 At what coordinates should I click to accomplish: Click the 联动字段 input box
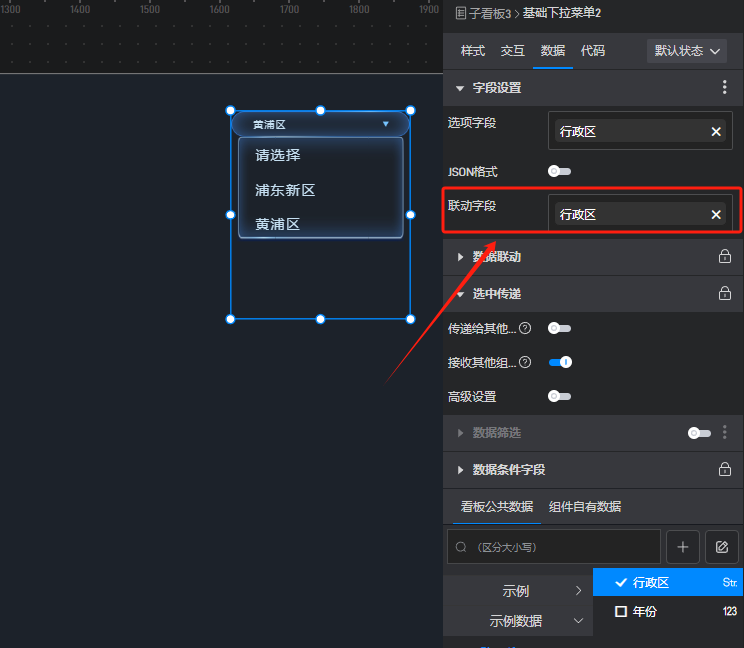[x=640, y=214]
